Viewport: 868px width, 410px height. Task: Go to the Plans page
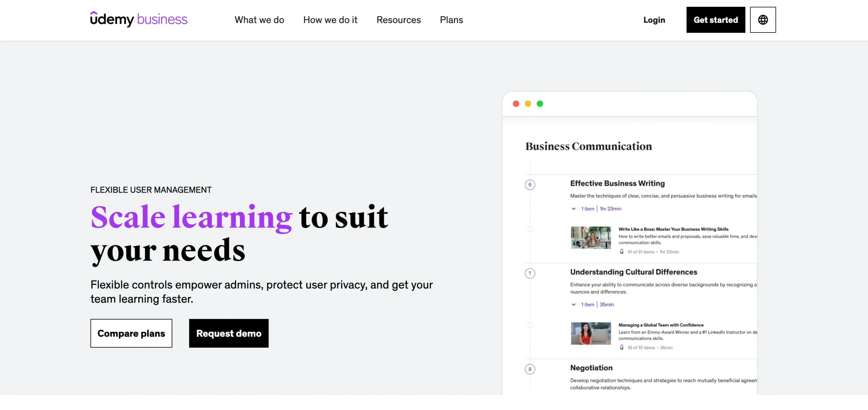point(451,20)
